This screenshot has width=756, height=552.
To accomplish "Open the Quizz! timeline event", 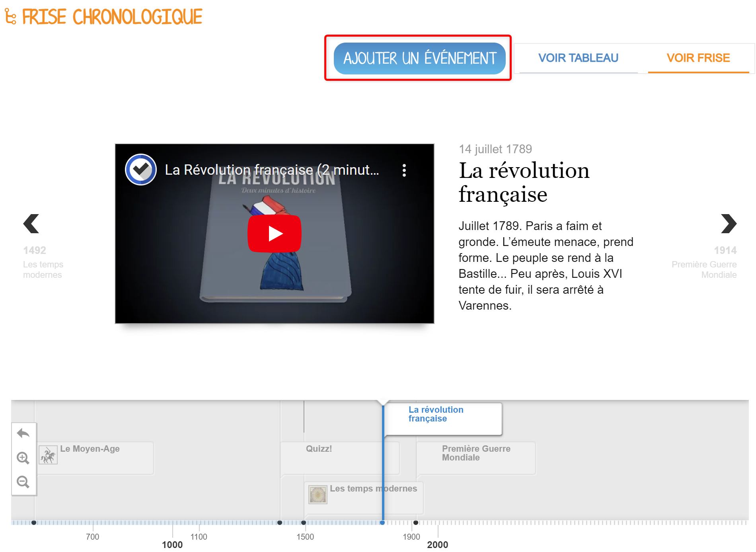I will click(x=319, y=449).
